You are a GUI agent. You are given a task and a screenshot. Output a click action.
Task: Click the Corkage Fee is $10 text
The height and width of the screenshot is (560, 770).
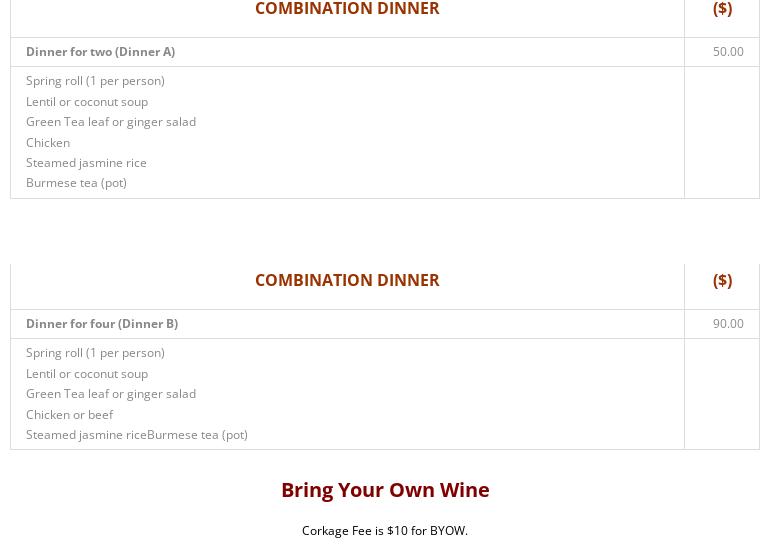[x=385, y=531]
